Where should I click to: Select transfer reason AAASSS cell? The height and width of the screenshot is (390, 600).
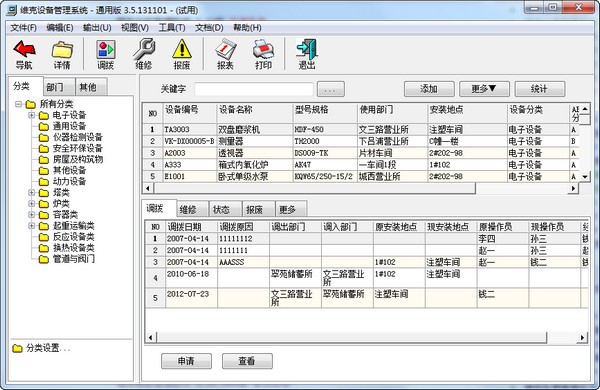point(243,262)
